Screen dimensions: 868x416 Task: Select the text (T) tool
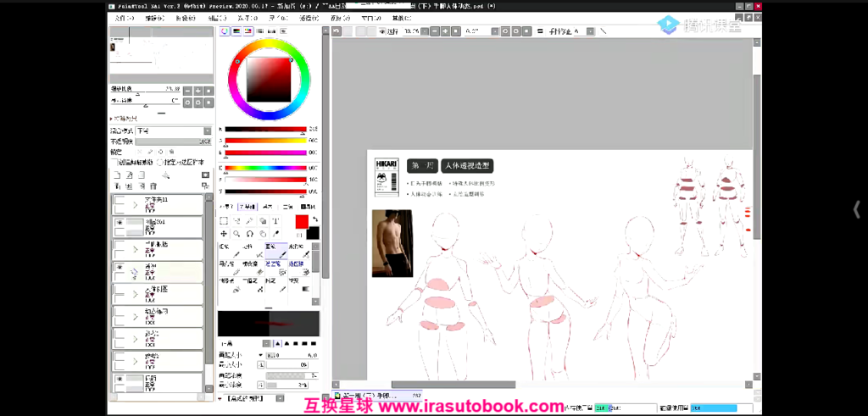click(x=275, y=221)
